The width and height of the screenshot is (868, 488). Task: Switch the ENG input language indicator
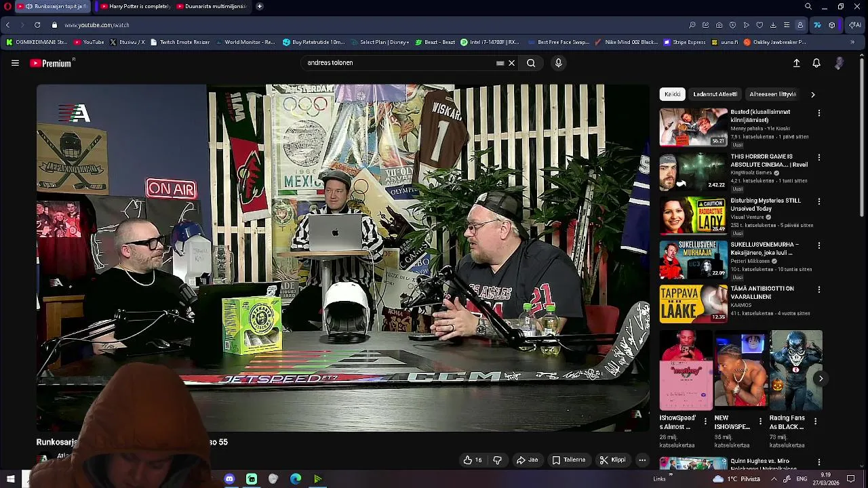(802, 479)
